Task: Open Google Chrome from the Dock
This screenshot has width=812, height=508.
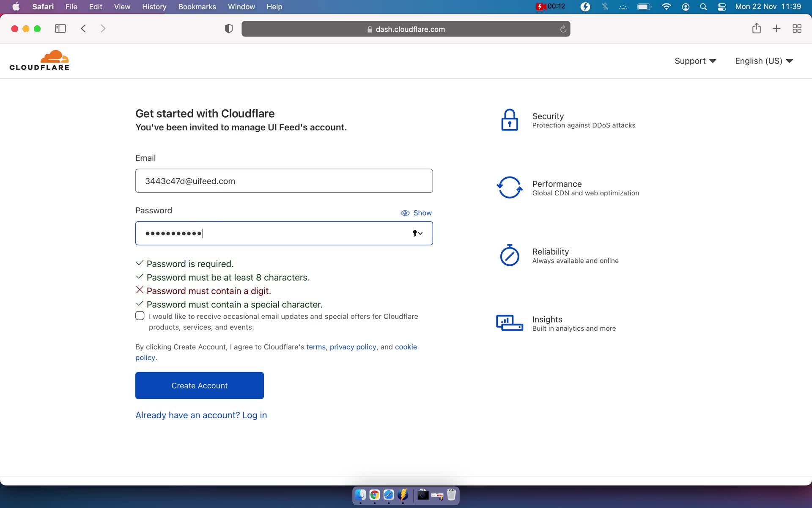Action: click(374, 494)
